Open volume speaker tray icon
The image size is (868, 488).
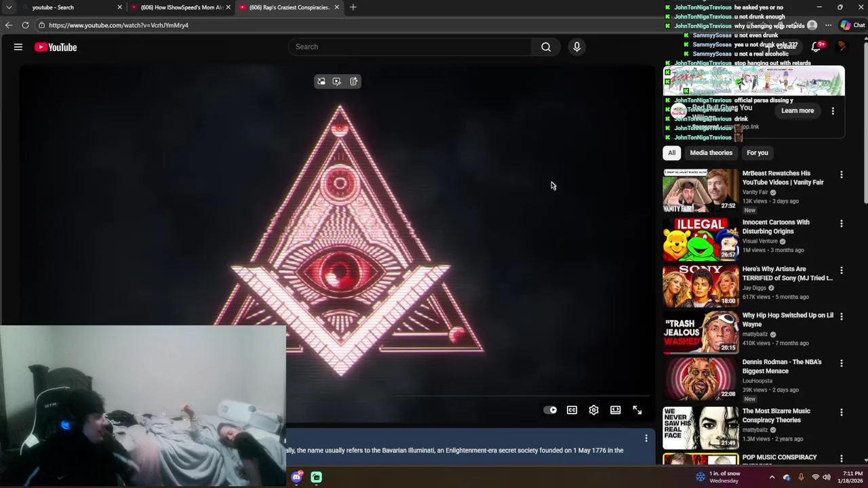point(828,477)
